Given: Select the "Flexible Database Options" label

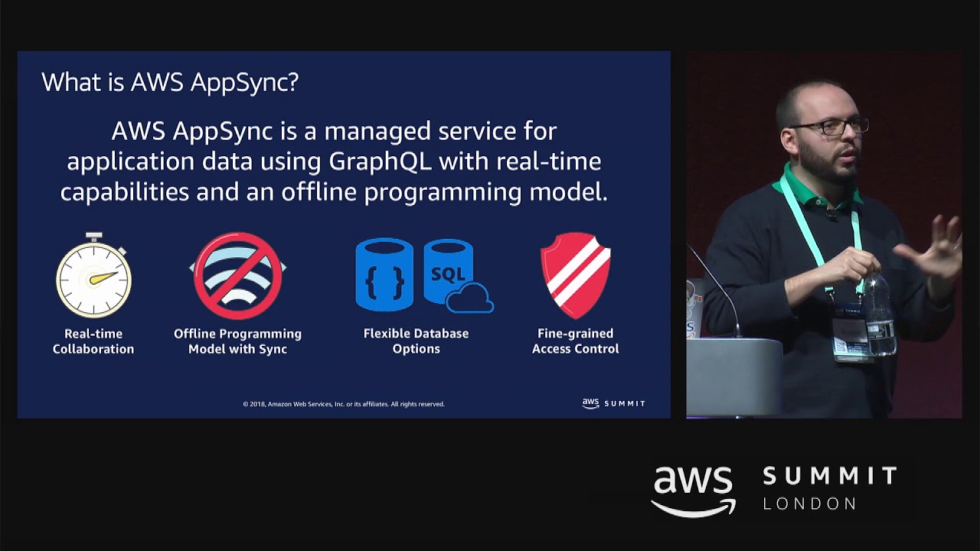Looking at the screenshot, I should click(416, 341).
